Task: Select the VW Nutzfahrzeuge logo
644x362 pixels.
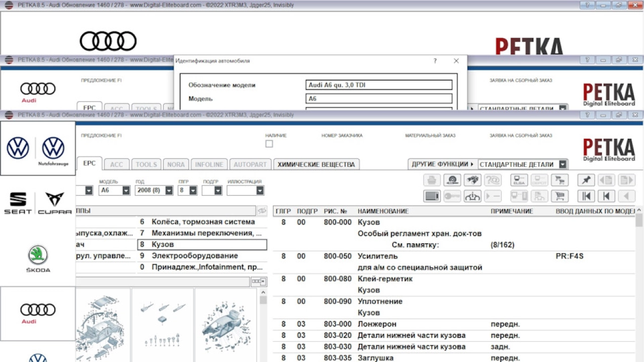Action: click(x=53, y=150)
